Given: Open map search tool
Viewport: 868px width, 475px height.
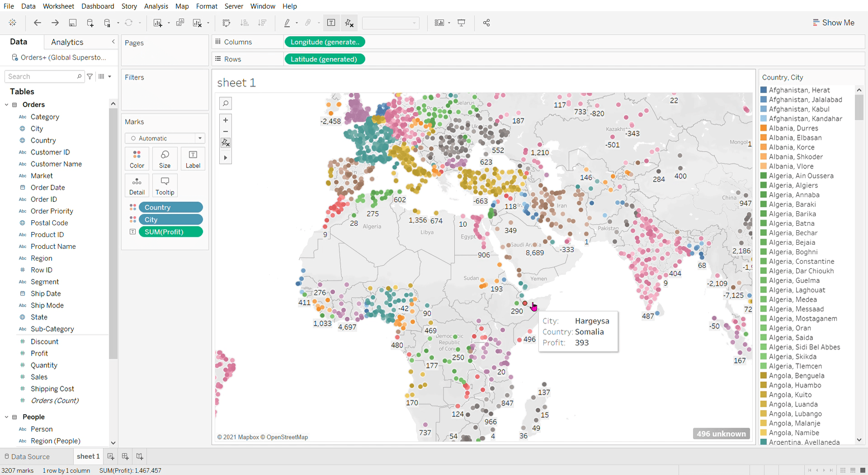Looking at the screenshot, I should pos(226,104).
